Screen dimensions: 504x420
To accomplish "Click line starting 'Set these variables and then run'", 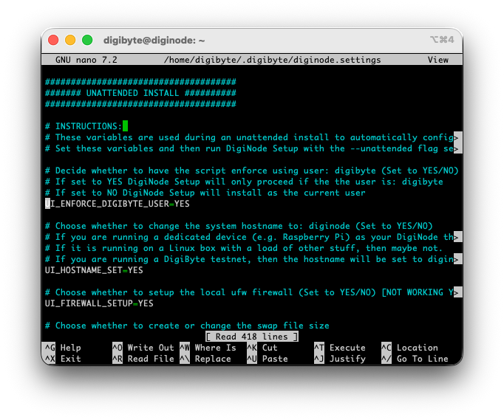I will pyautogui.click(x=250, y=148).
